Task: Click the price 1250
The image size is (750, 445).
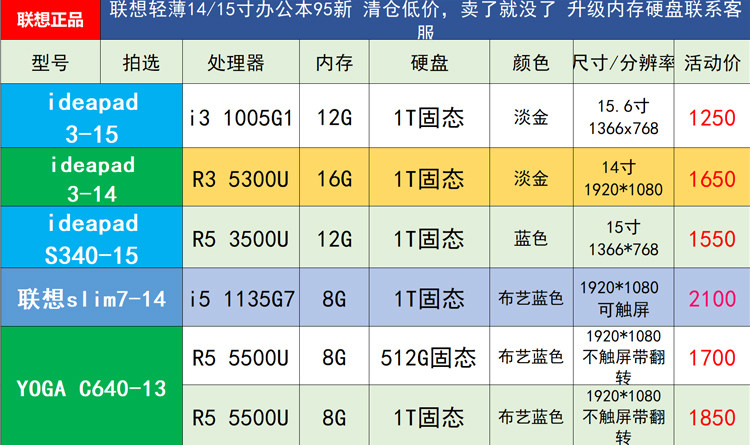Action: [x=712, y=116]
